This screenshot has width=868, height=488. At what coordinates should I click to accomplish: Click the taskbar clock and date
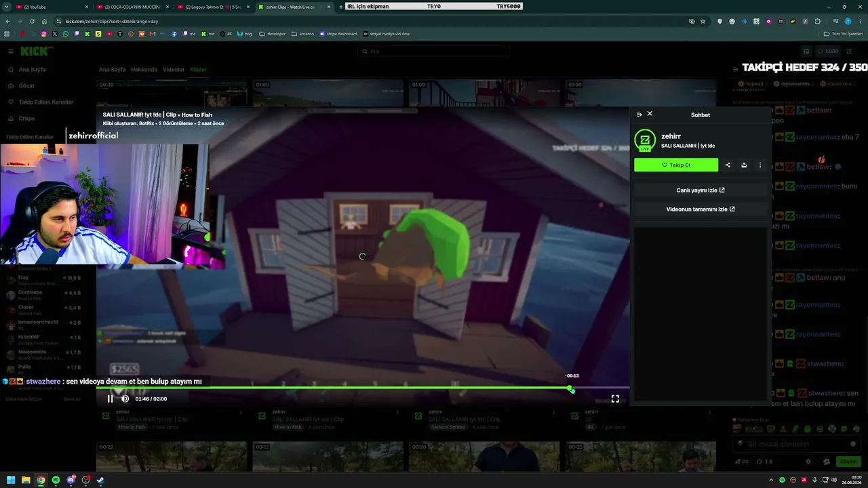tap(852, 481)
